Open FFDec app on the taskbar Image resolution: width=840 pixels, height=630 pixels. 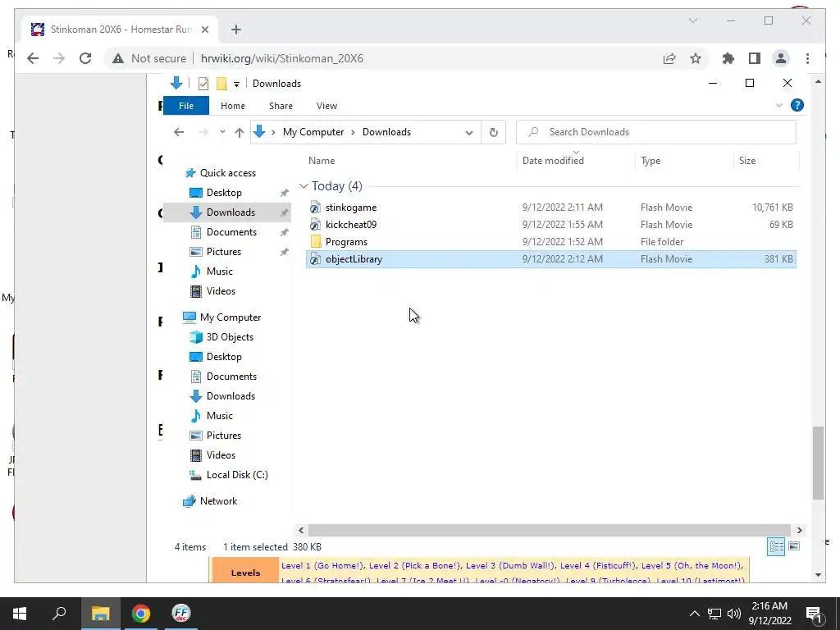(x=181, y=614)
